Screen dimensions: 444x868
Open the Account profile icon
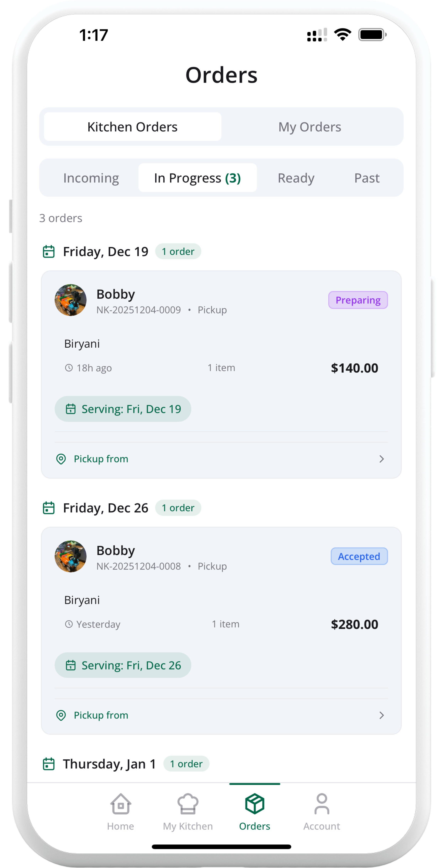[x=321, y=804]
